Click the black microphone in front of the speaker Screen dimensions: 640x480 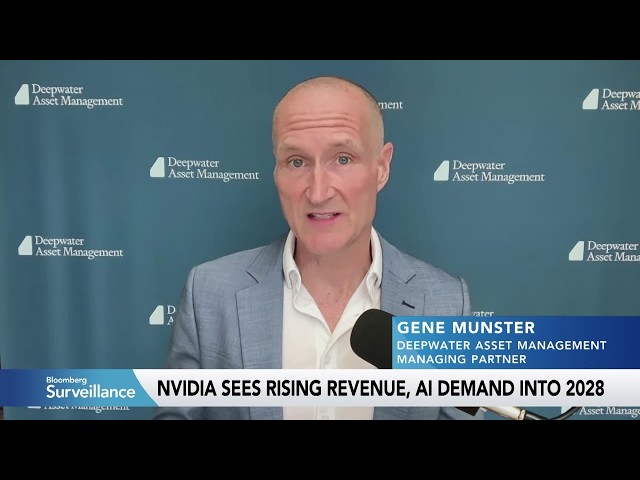371,339
